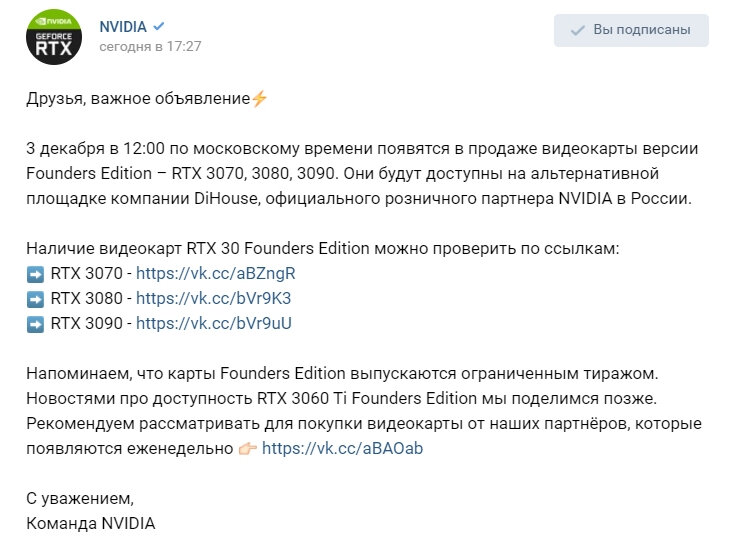Open the RTX 3070 link vk.cc/aBZngR
The height and width of the screenshot is (540, 732).
pos(216,274)
